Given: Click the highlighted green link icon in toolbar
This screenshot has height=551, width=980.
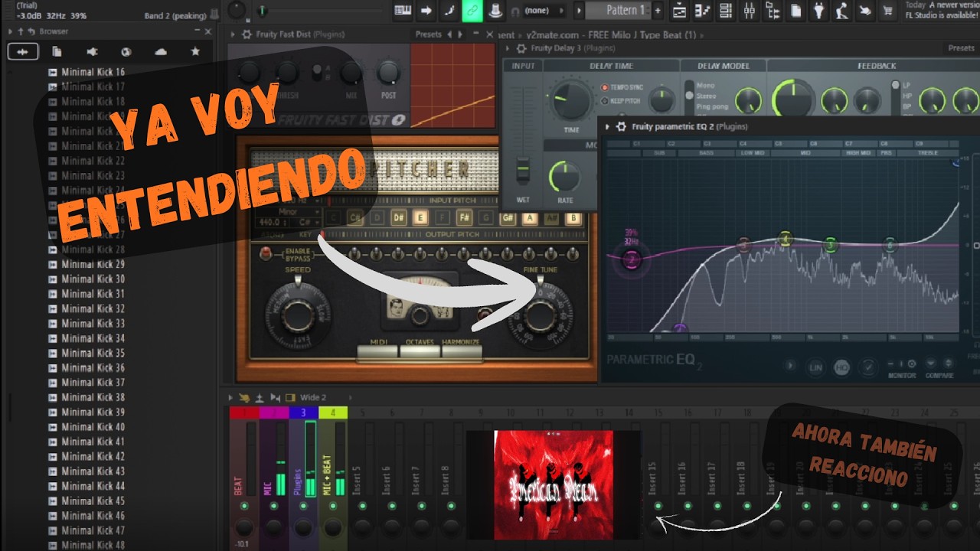Looking at the screenshot, I should click(472, 10).
